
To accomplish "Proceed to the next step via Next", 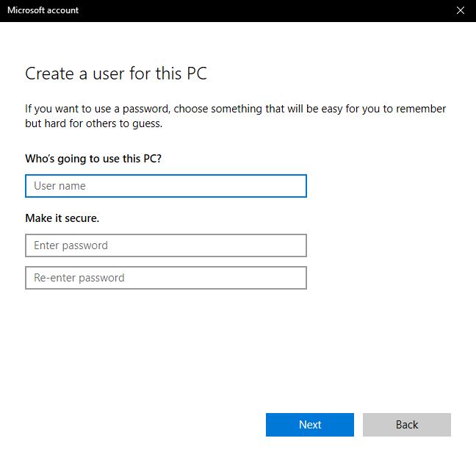I will [309, 425].
